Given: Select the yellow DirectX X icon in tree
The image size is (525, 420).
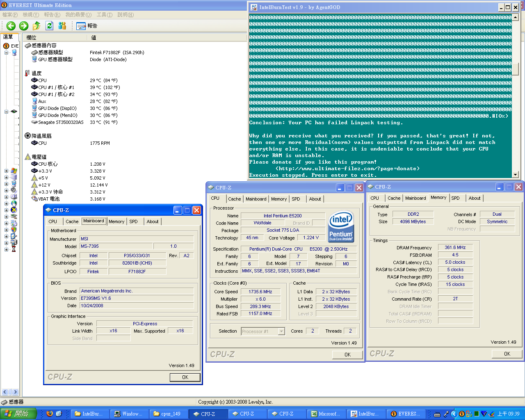Looking at the screenshot, I should [14, 210].
